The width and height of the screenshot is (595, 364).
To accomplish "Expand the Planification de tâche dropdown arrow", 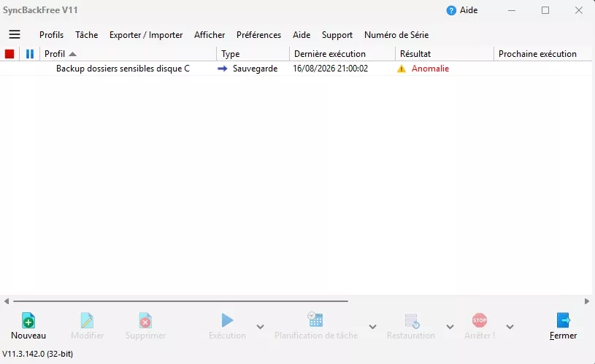I will [x=372, y=327].
